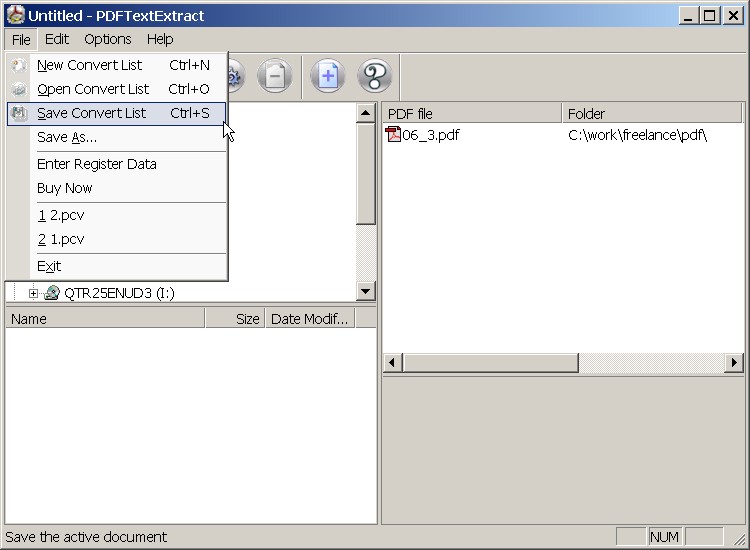750x550 pixels.
Task: Click the QTR25ENUD3 drive icon
Action: pos(52,293)
